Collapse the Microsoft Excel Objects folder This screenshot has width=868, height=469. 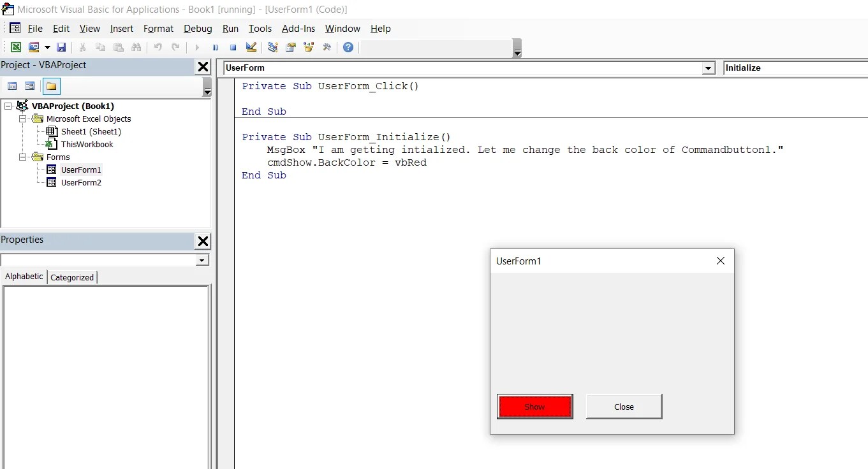tap(22, 119)
